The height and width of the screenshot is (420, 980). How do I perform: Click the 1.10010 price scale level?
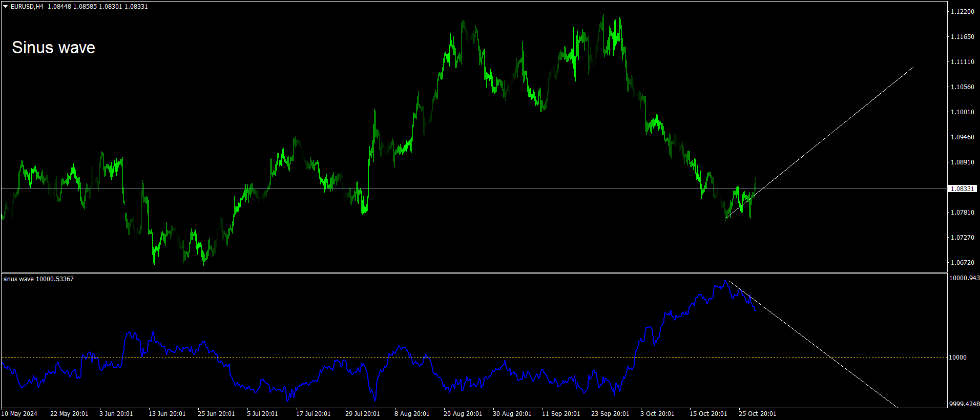click(x=962, y=112)
